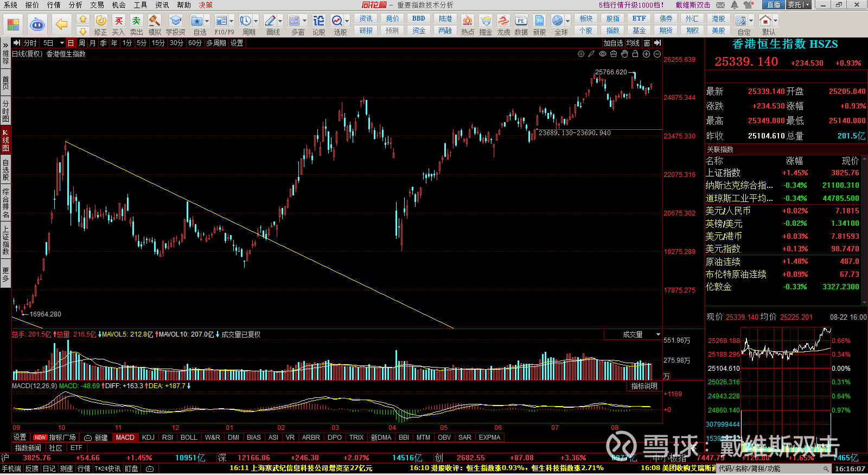Open the 画线 dropdown arrow

pos(280,21)
